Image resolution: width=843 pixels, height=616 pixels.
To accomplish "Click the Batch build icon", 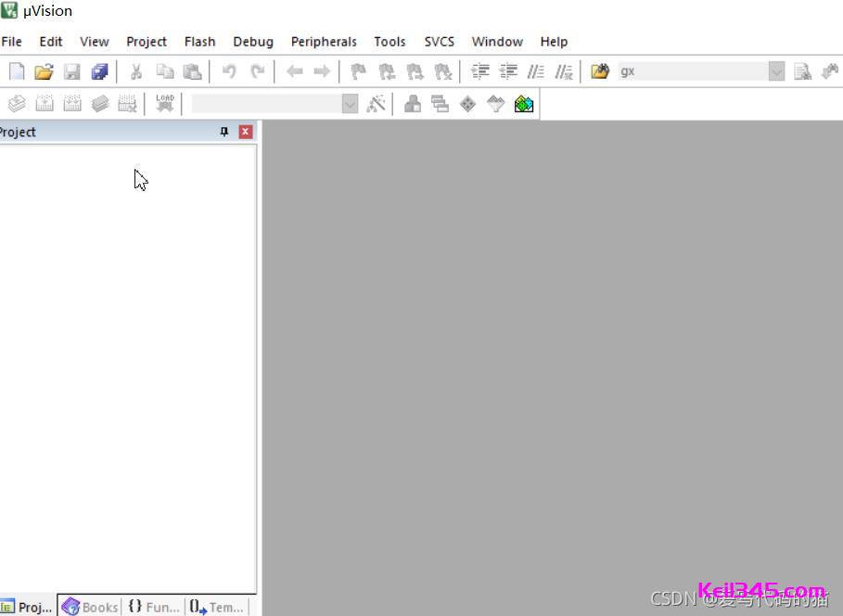I will point(100,103).
